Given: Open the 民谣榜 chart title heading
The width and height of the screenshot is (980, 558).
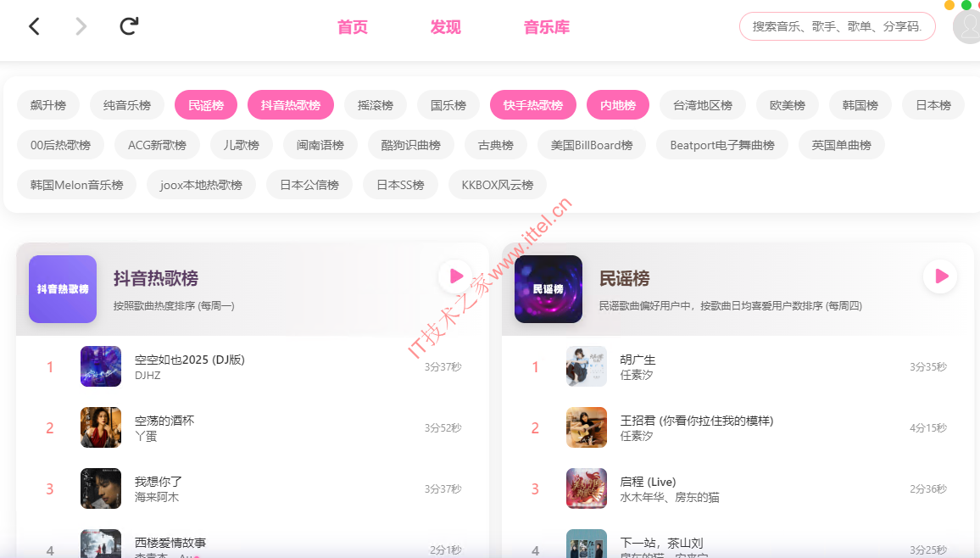Looking at the screenshot, I should click(x=625, y=278).
